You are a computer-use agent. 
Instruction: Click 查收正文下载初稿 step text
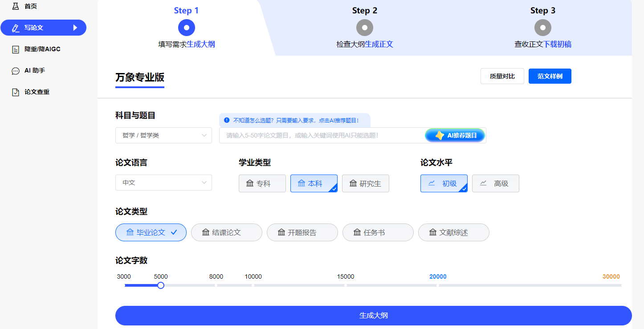tap(543, 45)
